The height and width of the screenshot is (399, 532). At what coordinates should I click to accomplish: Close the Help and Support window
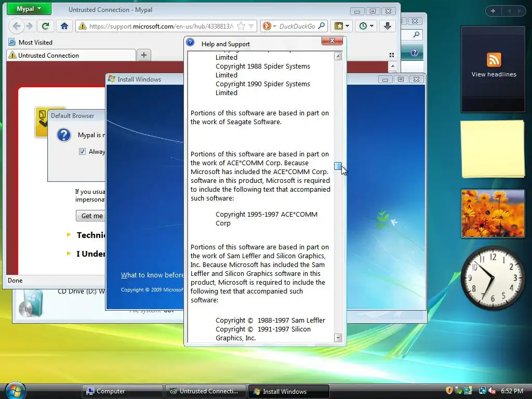(332, 41)
